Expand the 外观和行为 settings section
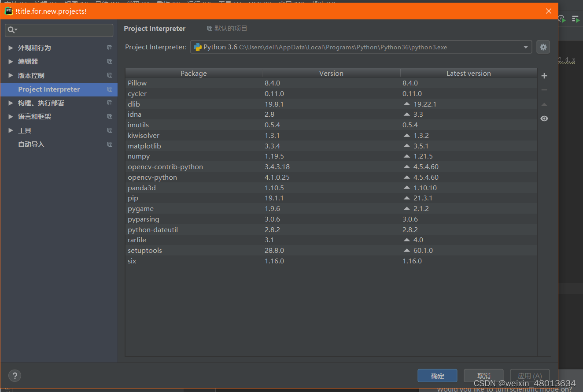The image size is (583, 392). pos(11,48)
